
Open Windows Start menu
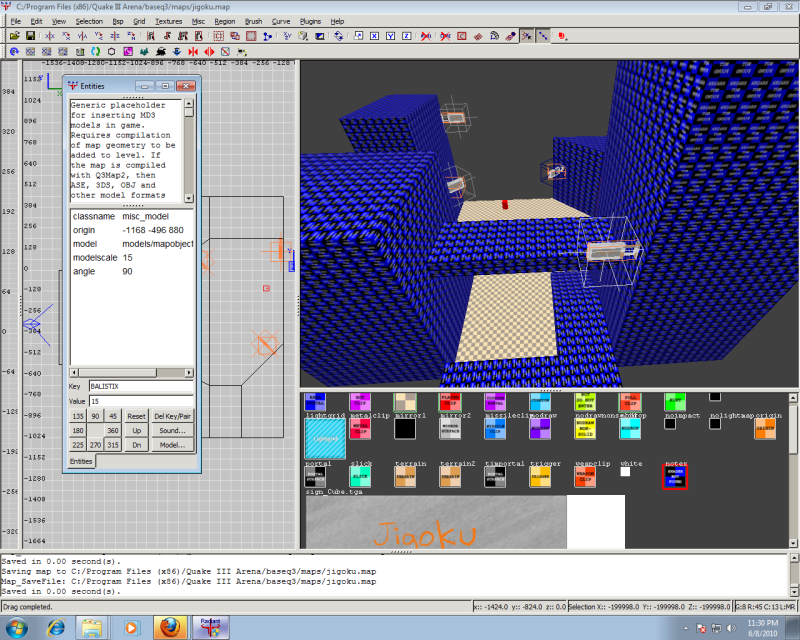click(x=16, y=628)
